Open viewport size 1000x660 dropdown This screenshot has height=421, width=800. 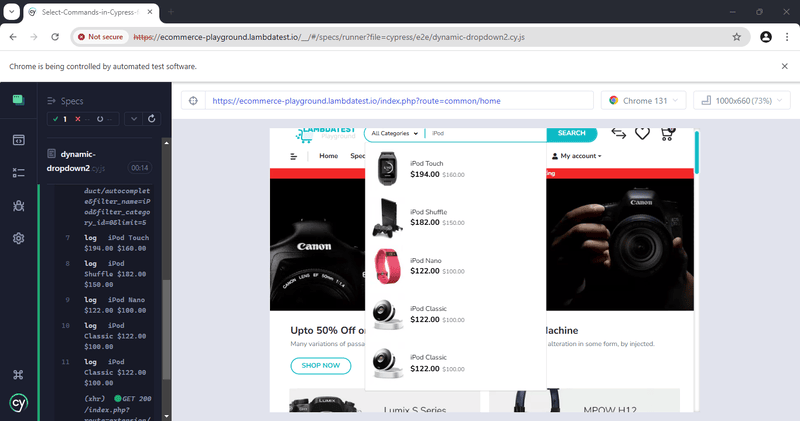pyautogui.click(x=742, y=101)
